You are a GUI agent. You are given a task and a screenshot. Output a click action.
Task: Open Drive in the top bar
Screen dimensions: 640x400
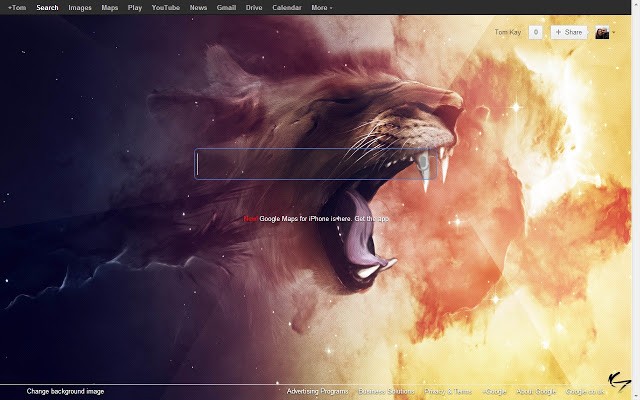(x=254, y=7)
